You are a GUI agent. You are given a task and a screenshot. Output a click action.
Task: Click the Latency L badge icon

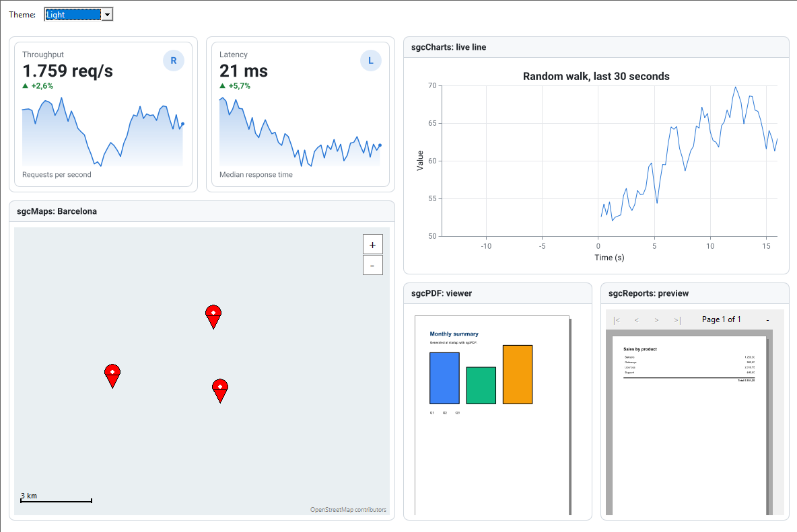coord(370,61)
